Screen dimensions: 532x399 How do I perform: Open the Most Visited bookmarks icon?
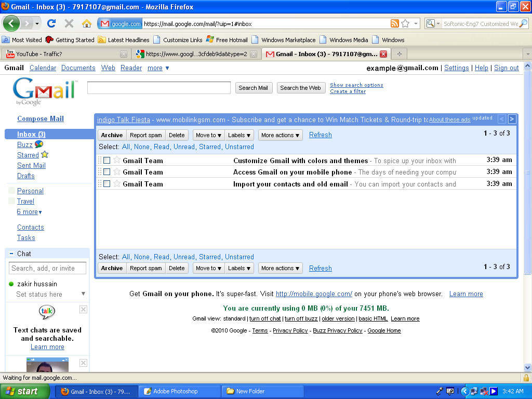[5, 39]
